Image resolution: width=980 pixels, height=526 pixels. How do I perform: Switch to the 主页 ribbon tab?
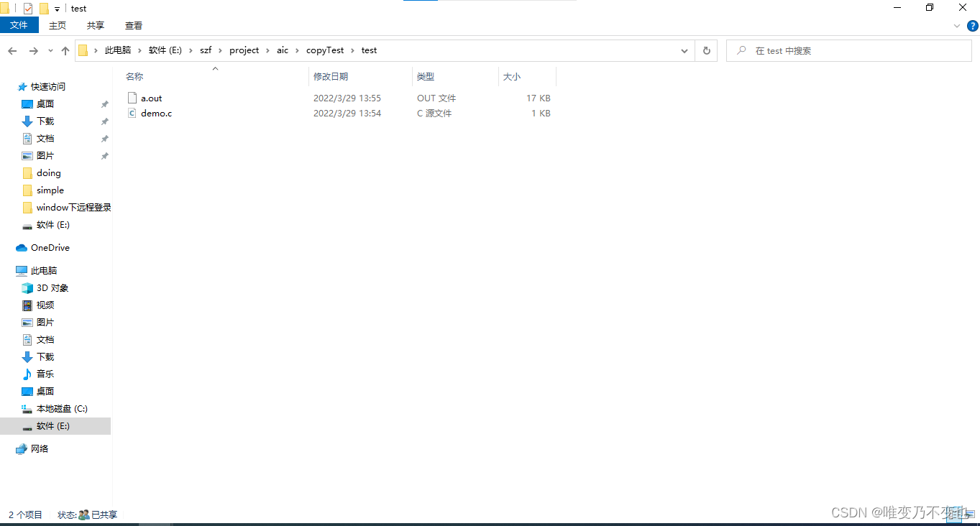coord(58,25)
